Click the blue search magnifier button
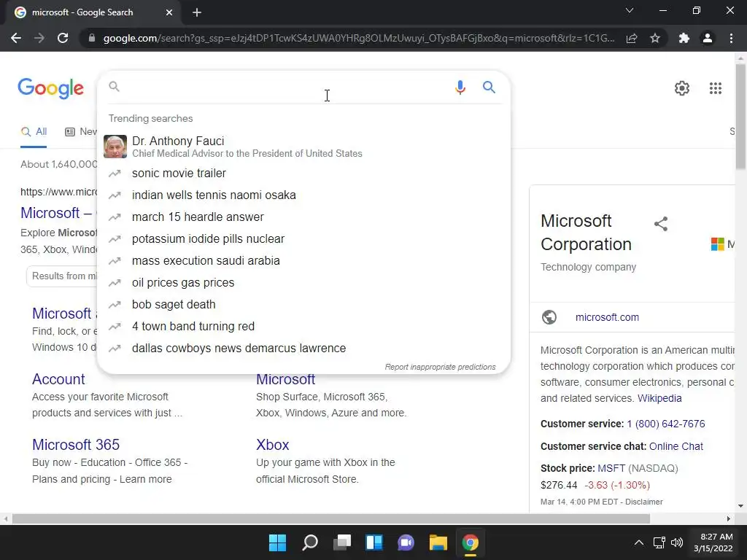 489,87
